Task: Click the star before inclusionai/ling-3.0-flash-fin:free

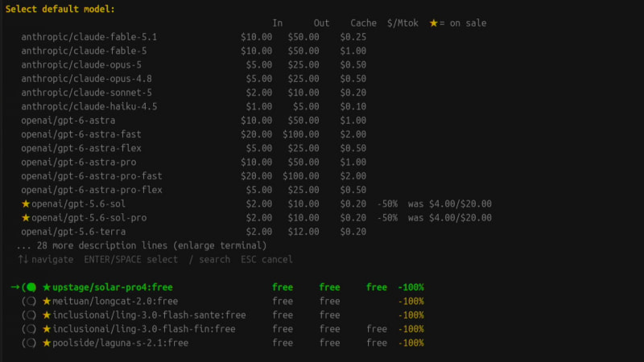Action: [47, 329]
